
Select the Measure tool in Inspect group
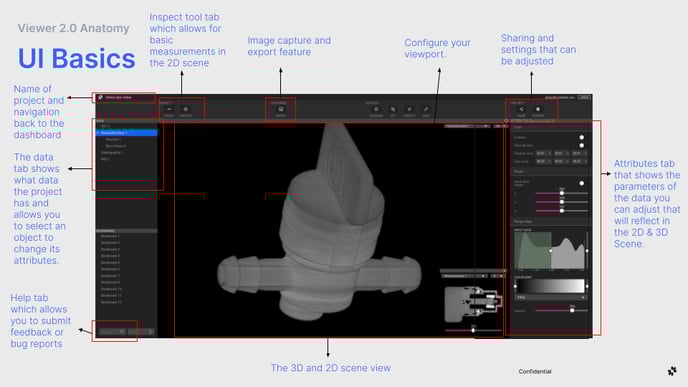tap(169, 110)
